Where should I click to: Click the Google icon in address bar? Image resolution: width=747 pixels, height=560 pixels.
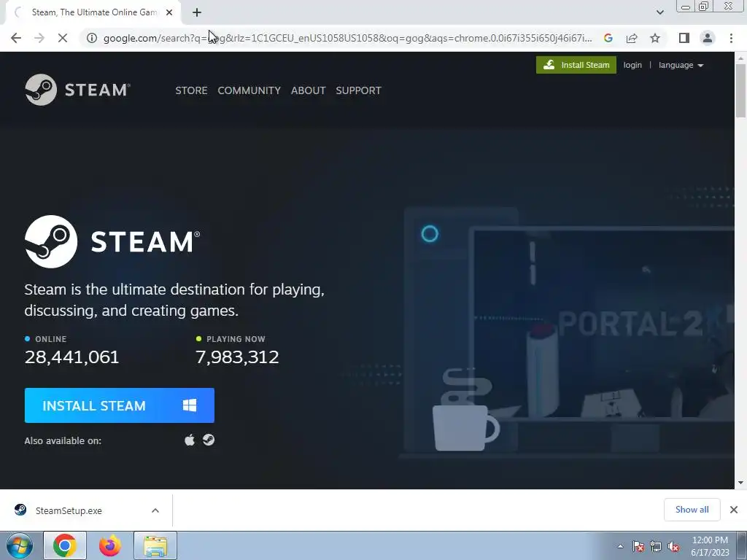pyautogui.click(x=608, y=38)
